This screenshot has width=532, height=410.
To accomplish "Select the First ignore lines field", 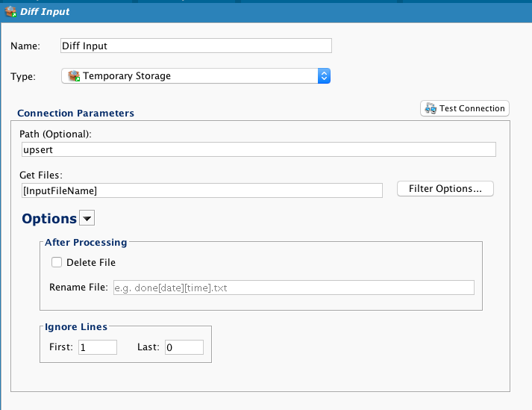I will point(97,347).
